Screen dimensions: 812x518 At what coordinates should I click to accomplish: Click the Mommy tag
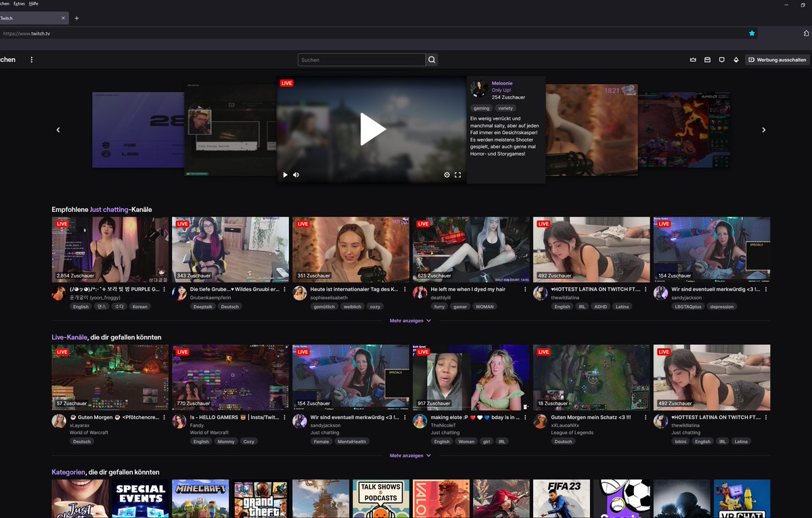226,441
